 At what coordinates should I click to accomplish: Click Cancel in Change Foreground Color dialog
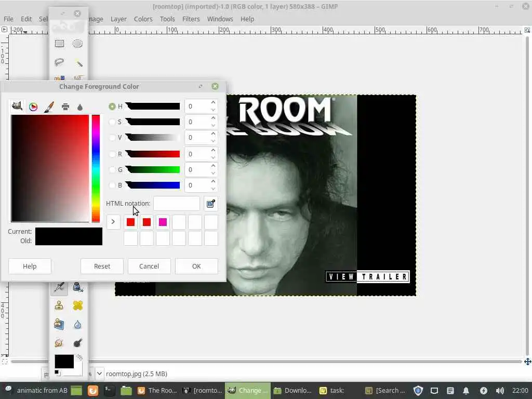pos(149,267)
